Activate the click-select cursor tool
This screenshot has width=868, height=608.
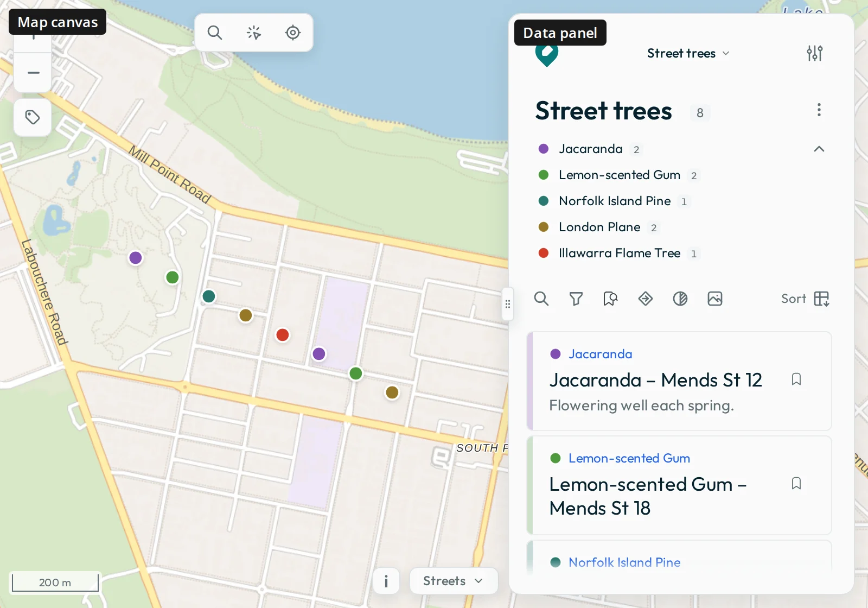254,33
